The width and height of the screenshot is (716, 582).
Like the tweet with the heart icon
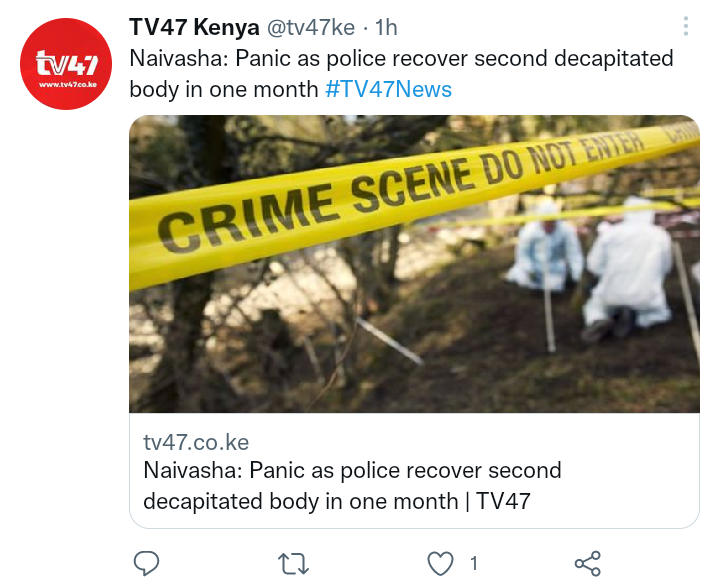440,563
